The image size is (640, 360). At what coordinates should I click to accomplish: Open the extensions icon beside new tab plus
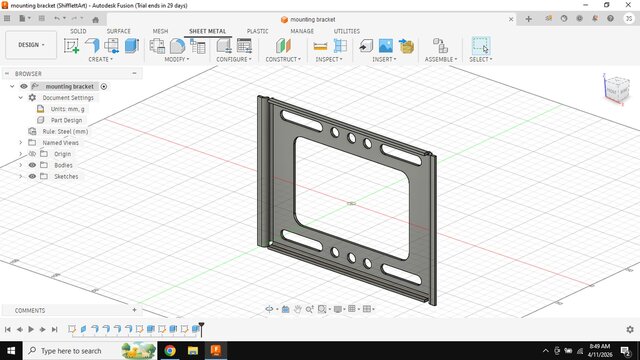click(548, 18)
